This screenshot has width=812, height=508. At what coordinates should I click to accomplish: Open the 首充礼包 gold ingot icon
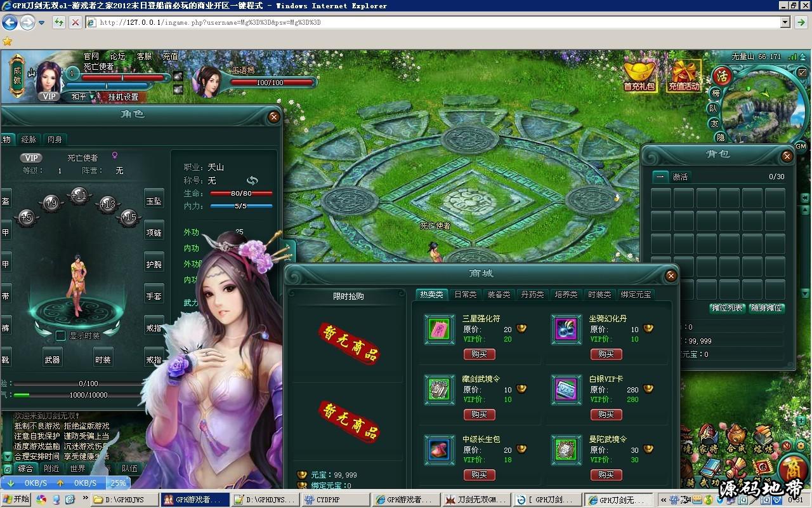tap(639, 75)
